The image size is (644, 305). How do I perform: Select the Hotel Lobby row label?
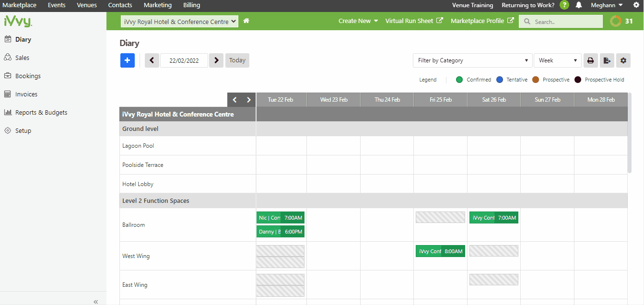point(138,184)
